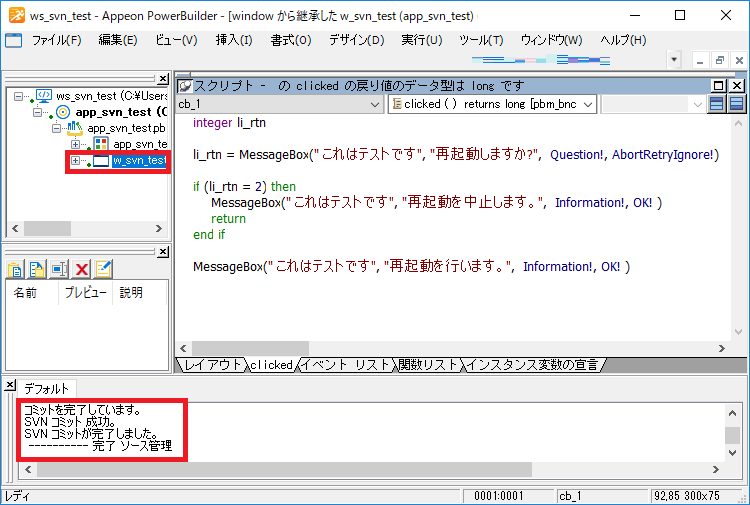Click the rename clip icon

(x=59, y=269)
